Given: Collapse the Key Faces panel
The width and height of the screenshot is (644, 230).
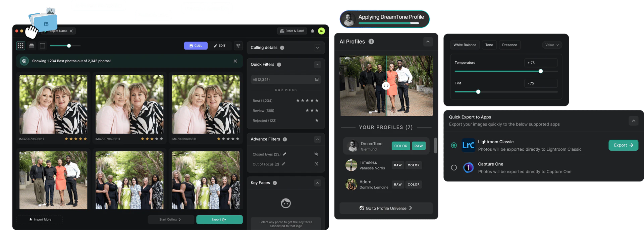Looking at the screenshot, I should point(317,183).
